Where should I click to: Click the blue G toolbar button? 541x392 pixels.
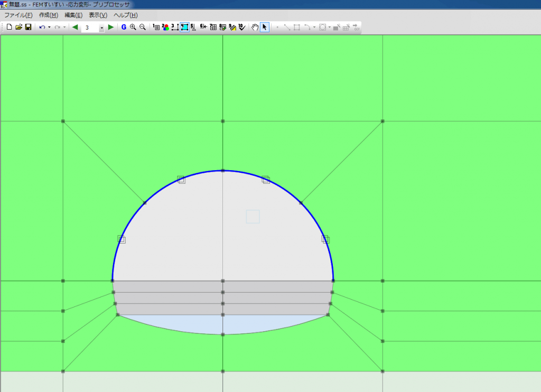pyautogui.click(x=124, y=27)
